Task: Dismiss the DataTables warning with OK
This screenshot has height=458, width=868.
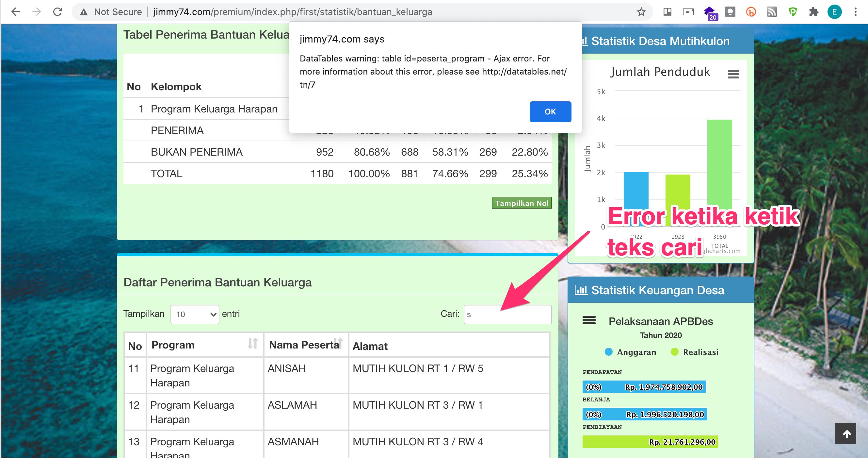Action: tap(550, 111)
